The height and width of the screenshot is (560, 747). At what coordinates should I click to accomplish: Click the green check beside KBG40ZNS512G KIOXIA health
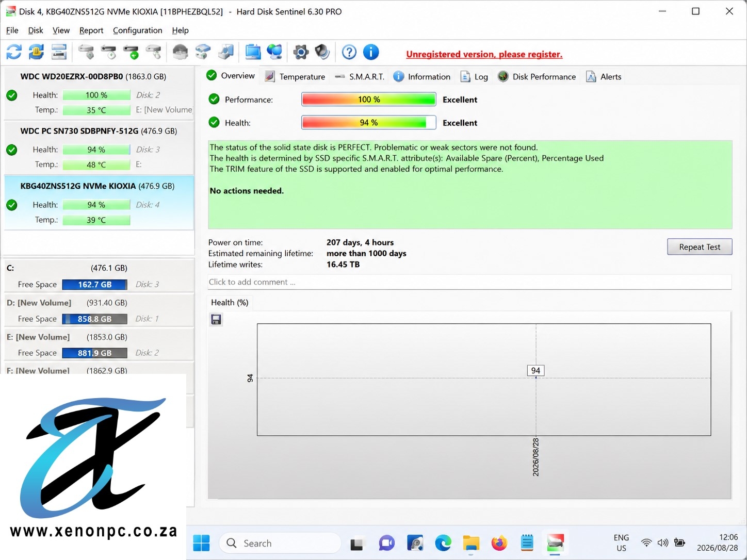12,205
